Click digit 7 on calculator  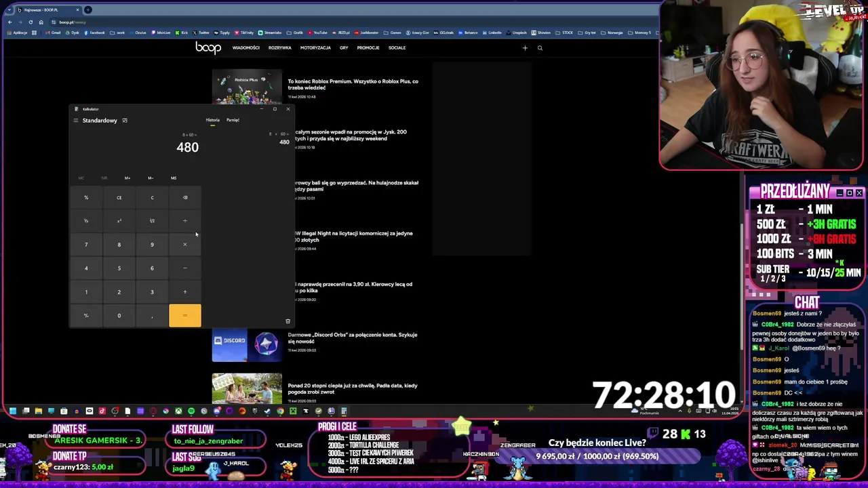click(86, 245)
